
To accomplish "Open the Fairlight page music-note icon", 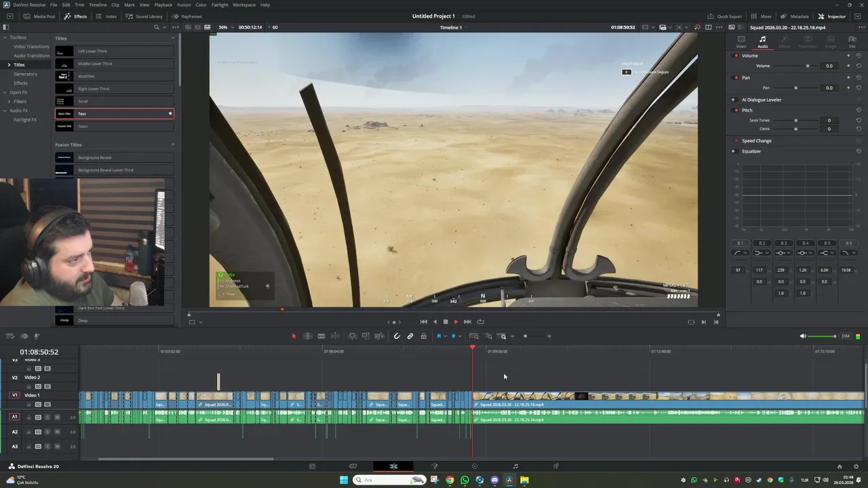I will [x=515, y=466].
